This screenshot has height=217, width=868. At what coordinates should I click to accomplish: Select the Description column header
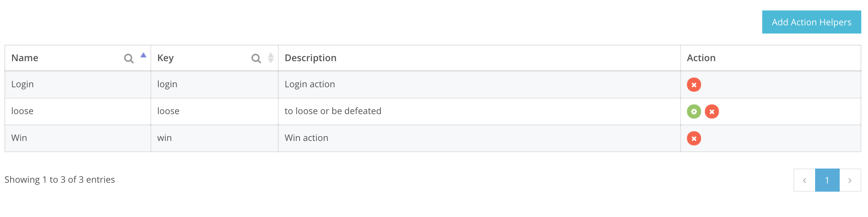point(311,58)
